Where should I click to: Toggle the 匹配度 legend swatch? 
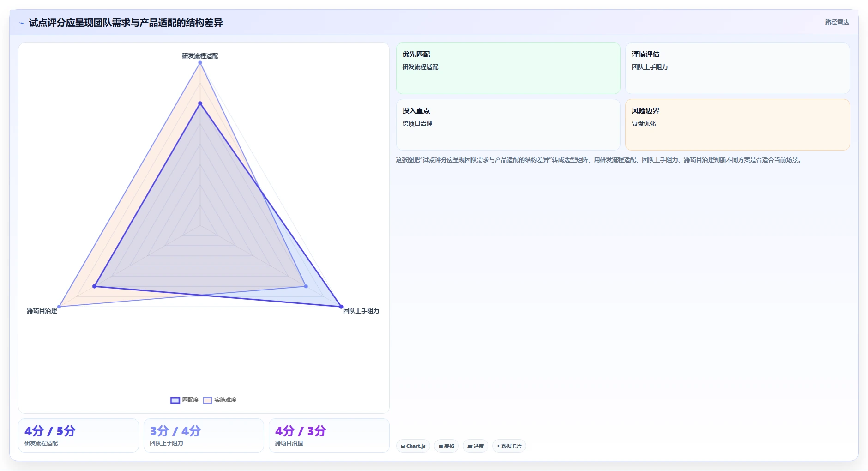(x=175, y=400)
